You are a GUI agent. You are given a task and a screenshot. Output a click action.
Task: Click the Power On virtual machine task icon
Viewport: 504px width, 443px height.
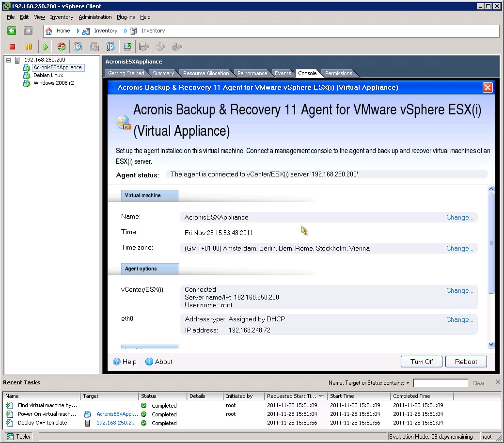tap(10, 414)
